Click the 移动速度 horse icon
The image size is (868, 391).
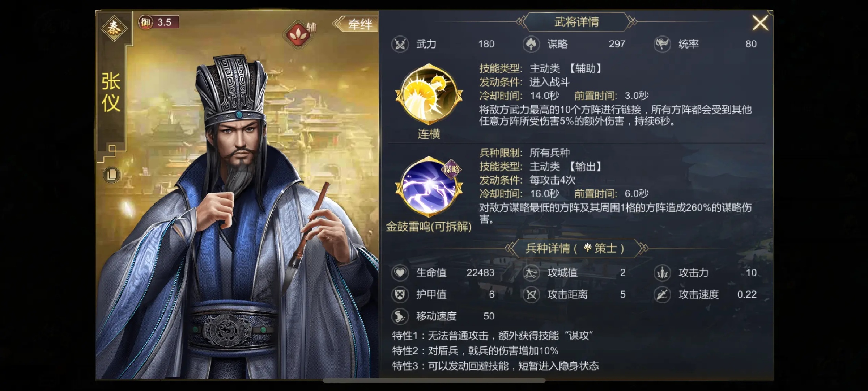tap(400, 316)
